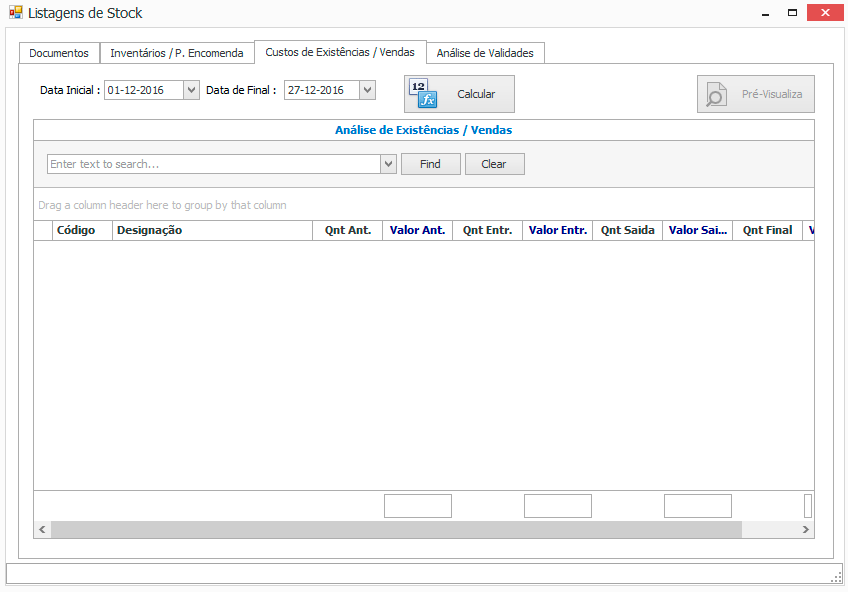Open the Inventários / P. Encomenda tab

tap(177, 53)
